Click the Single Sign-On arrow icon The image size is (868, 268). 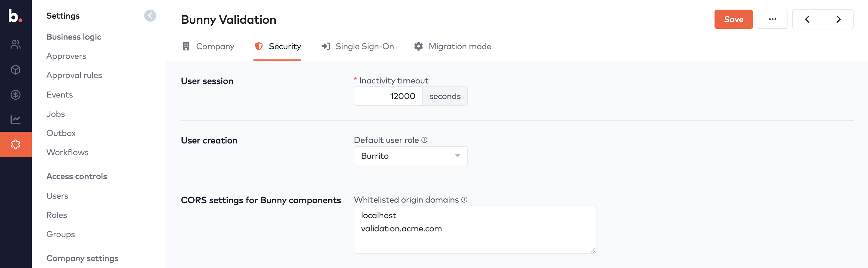326,46
